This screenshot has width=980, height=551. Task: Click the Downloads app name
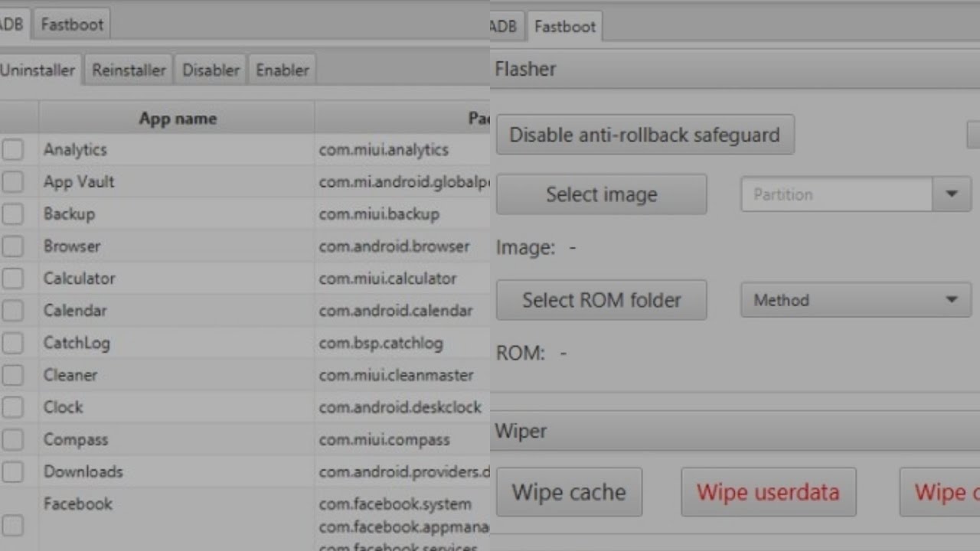click(x=83, y=471)
